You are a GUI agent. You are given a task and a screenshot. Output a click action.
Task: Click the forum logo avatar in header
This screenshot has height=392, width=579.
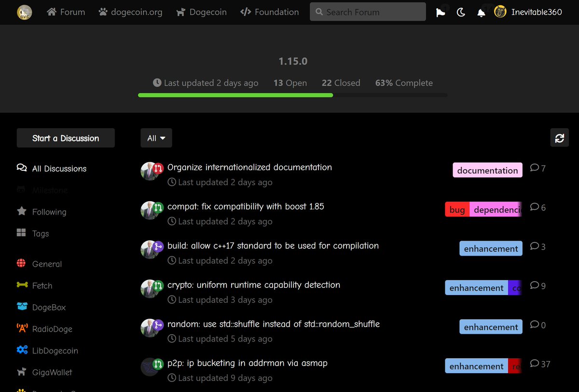[x=24, y=12]
